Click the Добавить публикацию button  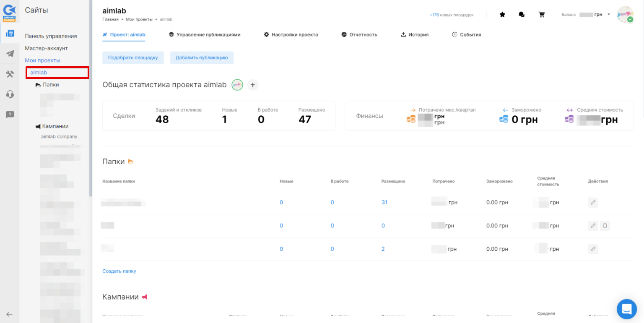(x=202, y=58)
